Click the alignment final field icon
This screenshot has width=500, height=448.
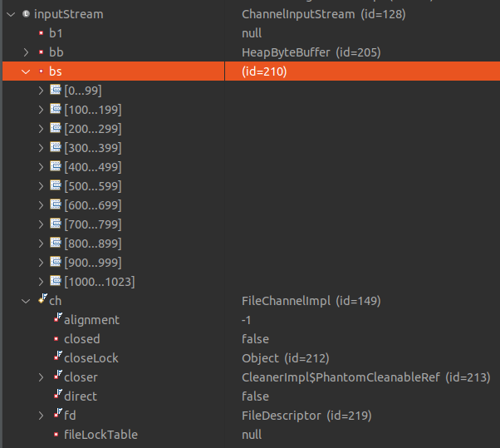pyautogui.click(x=58, y=318)
